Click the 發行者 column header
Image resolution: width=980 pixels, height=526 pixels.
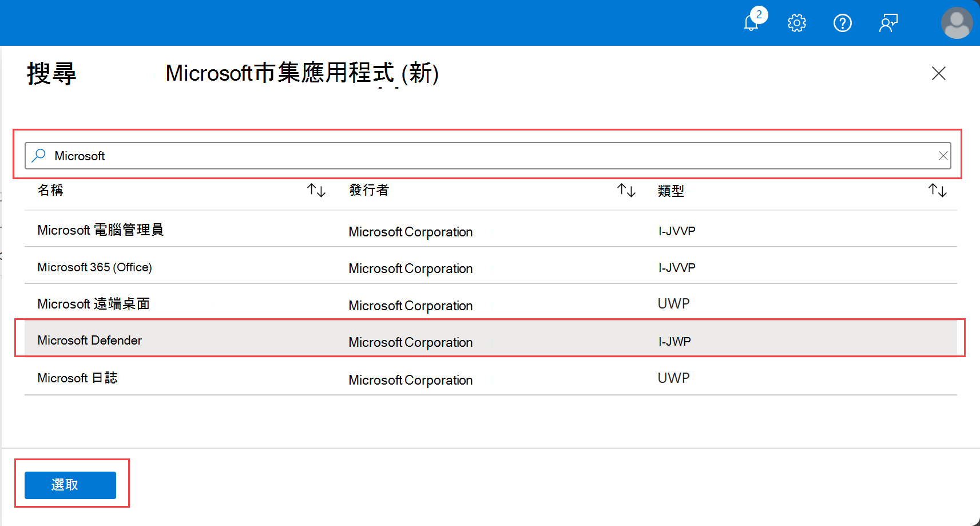click(x=369, y=190)
